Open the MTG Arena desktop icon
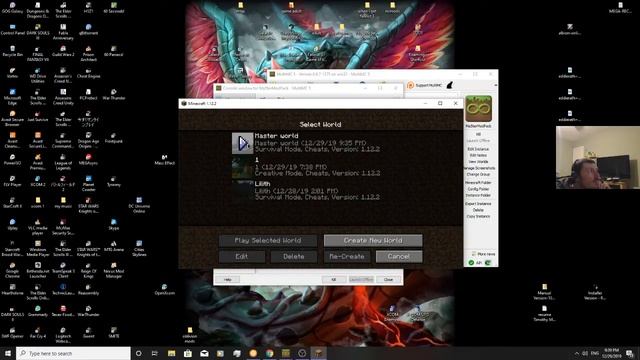Viewport: 640px width, 360px height. 113,246
